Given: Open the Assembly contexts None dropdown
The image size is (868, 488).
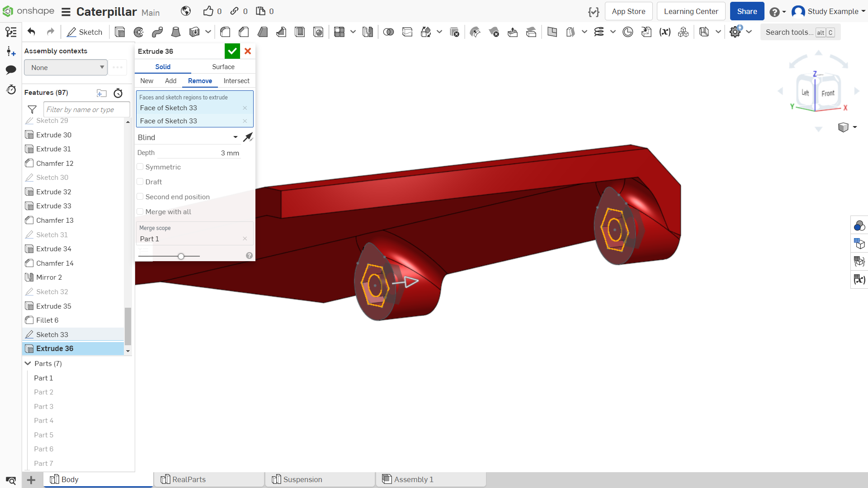Looking at the screenshot, I should [x=66, y=67].
